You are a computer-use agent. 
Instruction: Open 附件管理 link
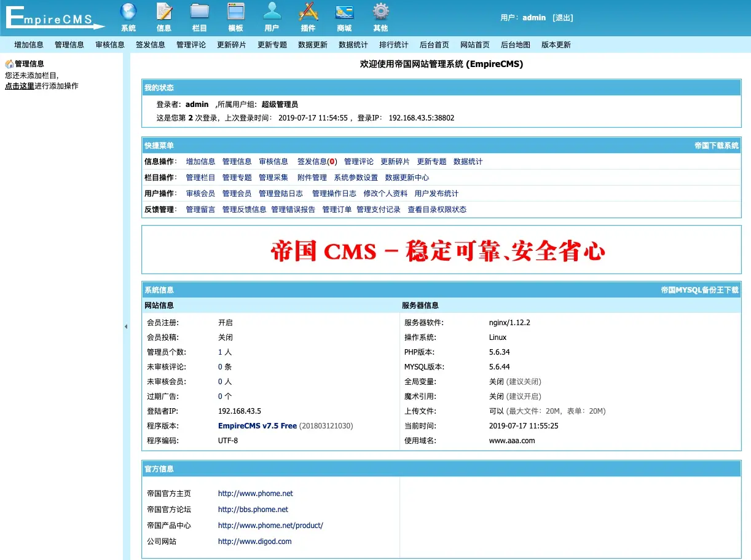[312, 178]
